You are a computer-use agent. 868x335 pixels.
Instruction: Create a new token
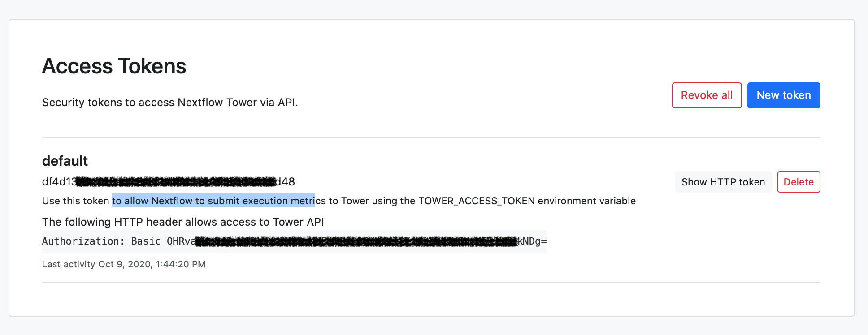pos(784,95)
